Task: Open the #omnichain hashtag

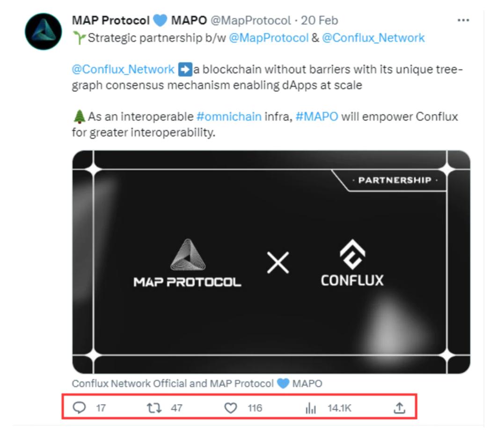Action: (x=229, y=116)
